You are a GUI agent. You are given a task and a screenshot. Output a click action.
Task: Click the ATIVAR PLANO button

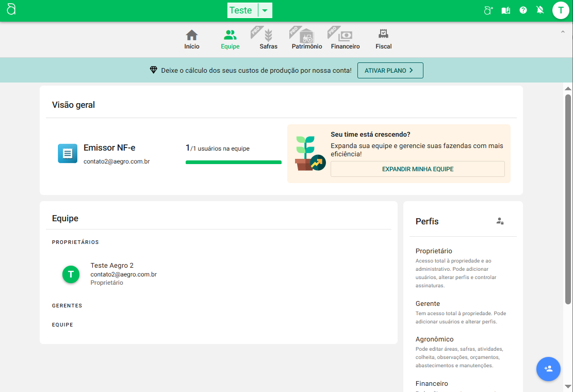[390, 71]
